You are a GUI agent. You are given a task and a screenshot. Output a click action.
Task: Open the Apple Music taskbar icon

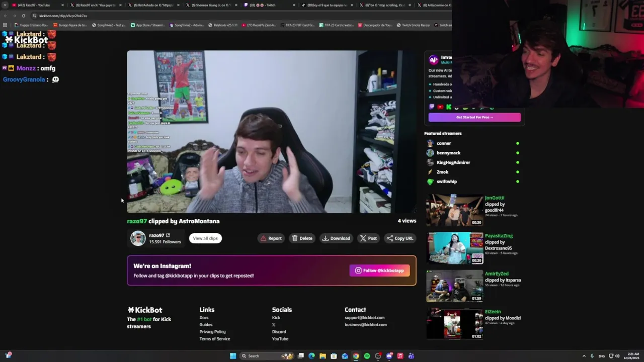click(400, 356)
